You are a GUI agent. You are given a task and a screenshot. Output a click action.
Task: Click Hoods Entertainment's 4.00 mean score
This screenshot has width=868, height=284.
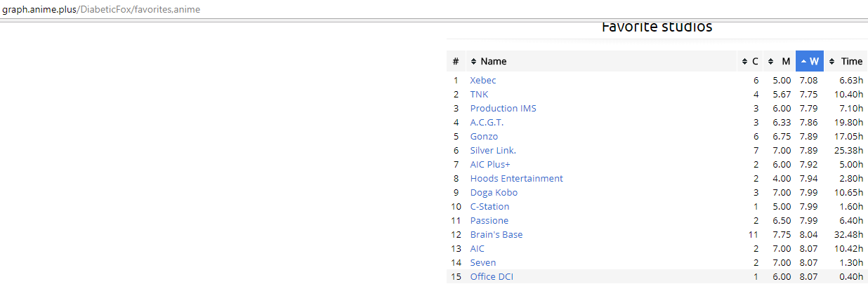coord(782,179)
